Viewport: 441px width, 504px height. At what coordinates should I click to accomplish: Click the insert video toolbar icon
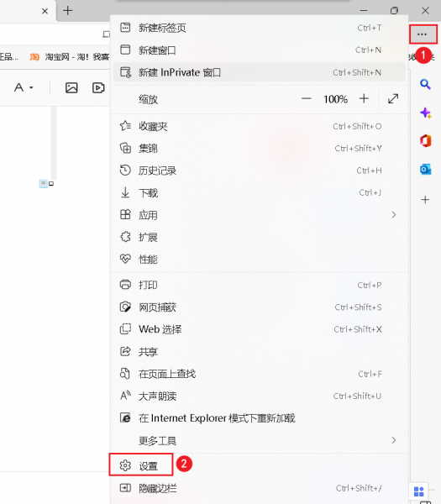click(98, 87)
